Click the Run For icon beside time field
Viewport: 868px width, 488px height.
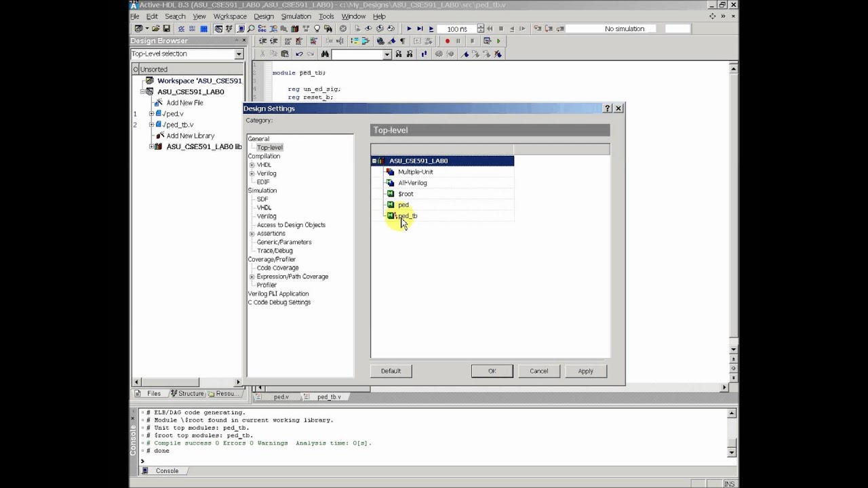pyautogui.click(x=431, y=28)
